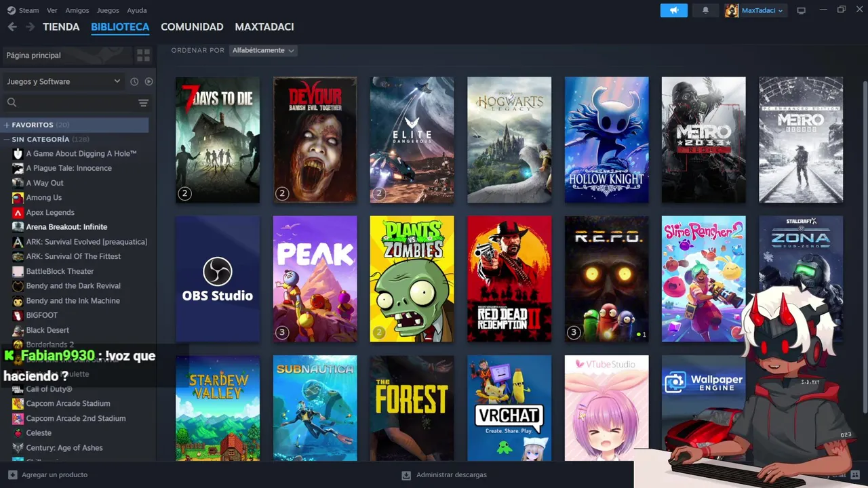Click the Apex Legends game icon
Screen dimensions: 868x488
point(18,212)
